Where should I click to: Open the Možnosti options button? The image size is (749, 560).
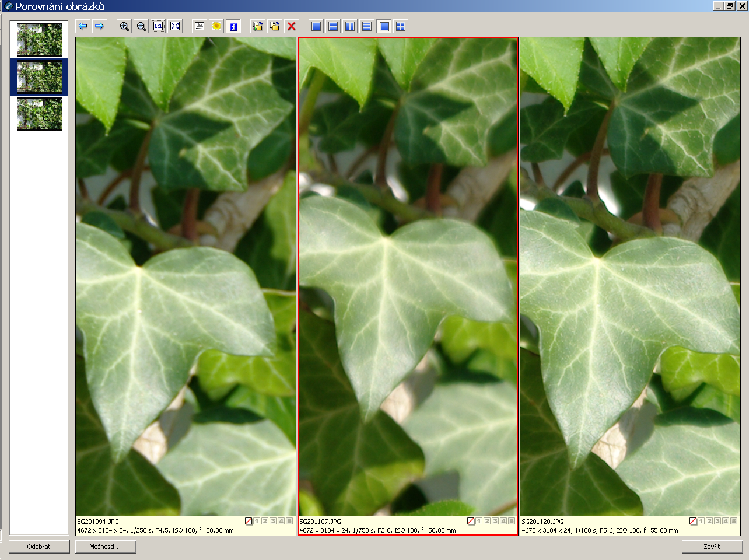[106, 547]
